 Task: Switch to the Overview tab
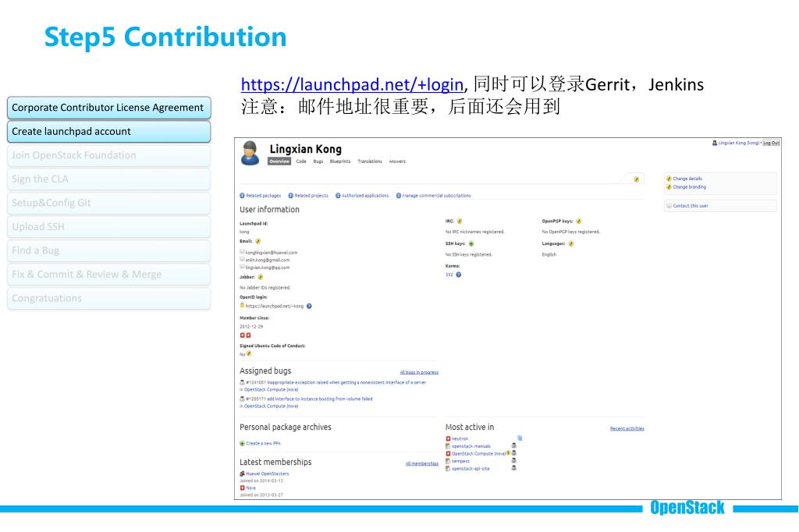coord(279,161)
